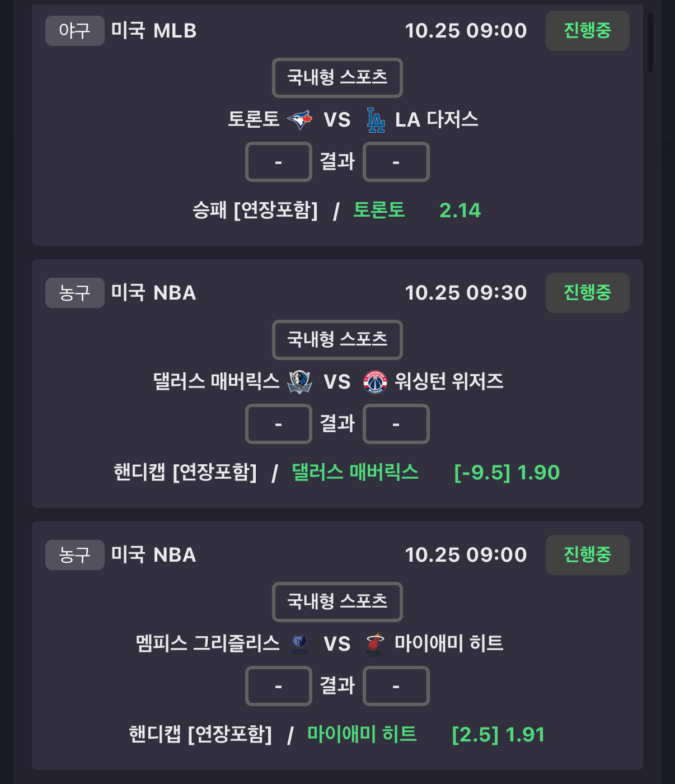Click the vertical scrollbar thumb

650,43
